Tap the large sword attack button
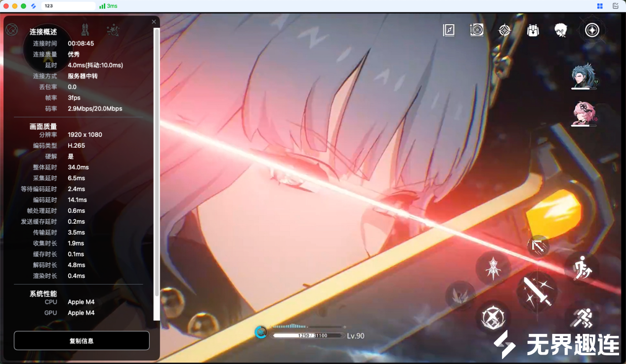The image size is (626, 364). (537, 291)
